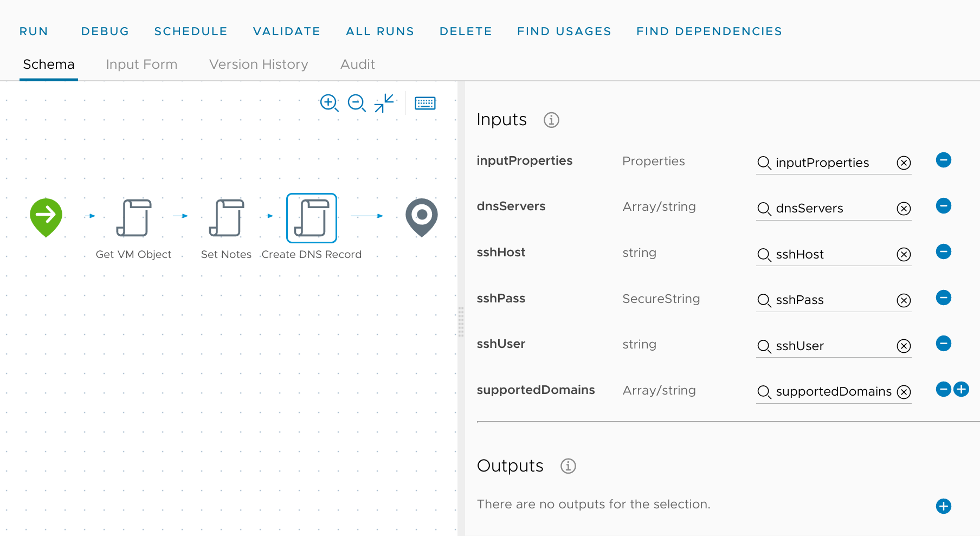The image size is (980, 536).
Task: Click the SecureString type of sshPass
Action: [661, 299]
